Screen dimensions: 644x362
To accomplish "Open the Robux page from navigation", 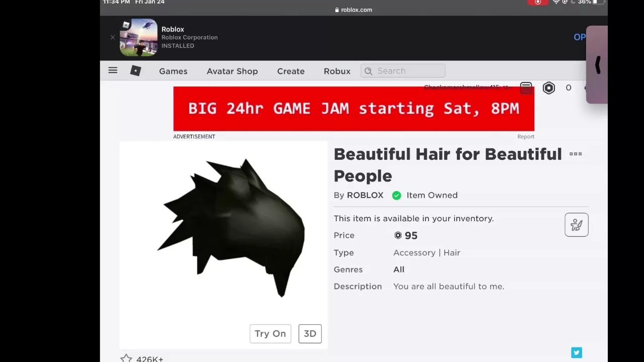I will (x=337, y=71).
